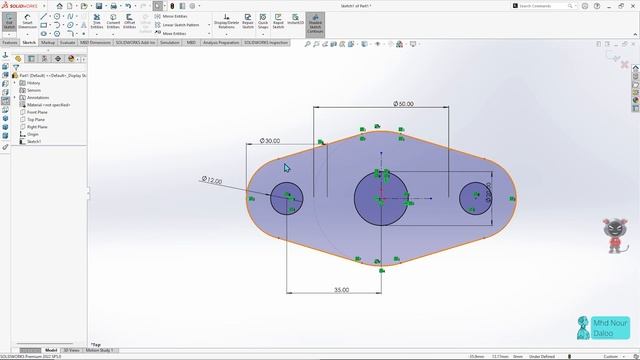Click the Trim Entities tool
The width and height of the screenshot is (640, 360).
coord(97,21)
